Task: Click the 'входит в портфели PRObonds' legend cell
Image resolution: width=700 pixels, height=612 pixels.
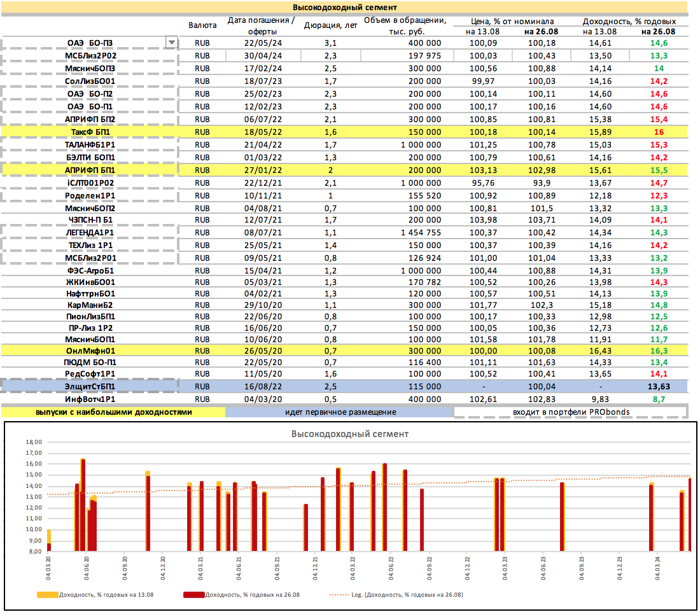Action: [571, 412]
